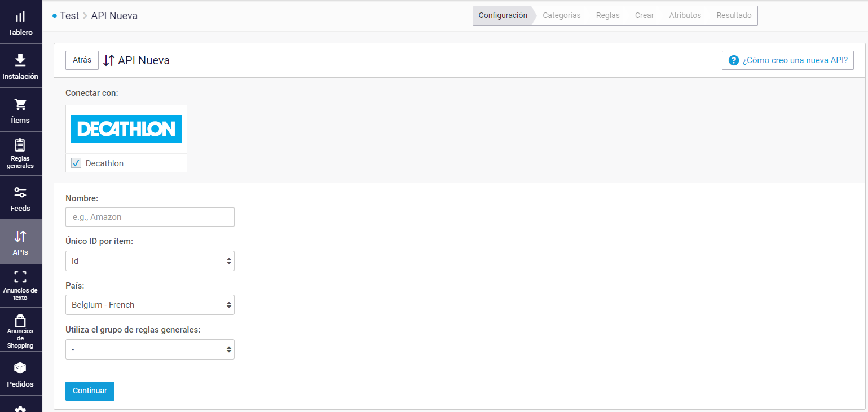Switch to the Crear step tab

(x=645, y=16)
